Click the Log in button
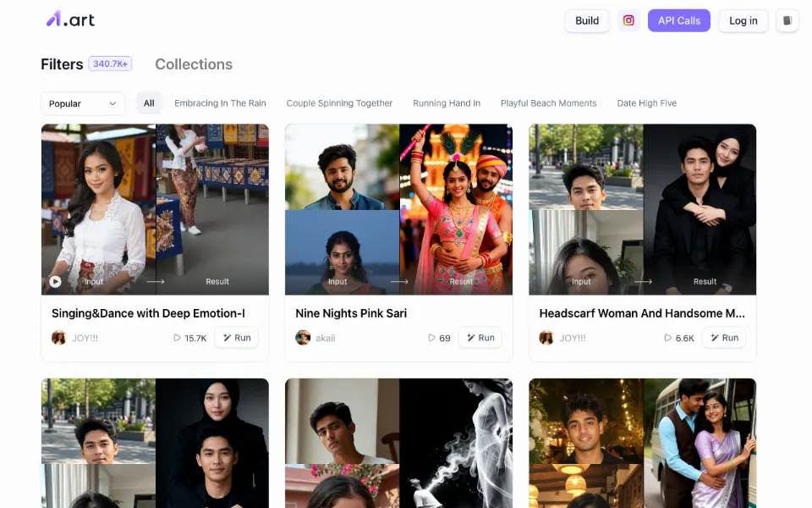 743,20
